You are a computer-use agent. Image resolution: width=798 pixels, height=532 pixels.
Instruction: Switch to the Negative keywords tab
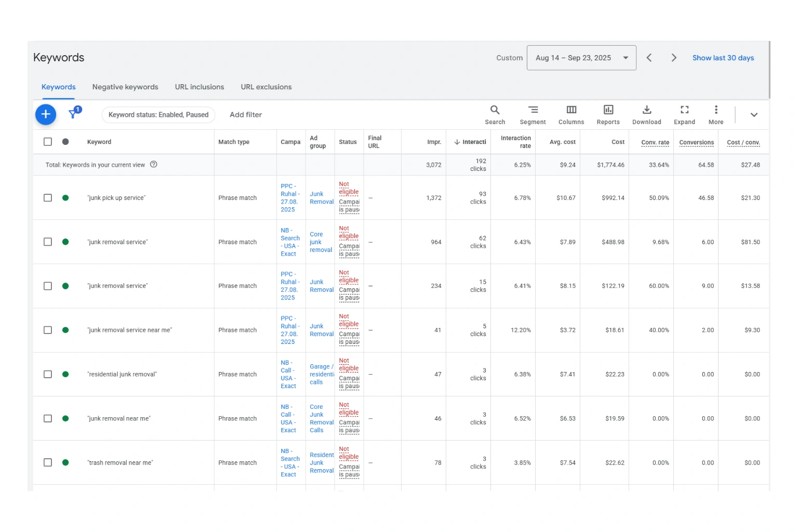125,87
